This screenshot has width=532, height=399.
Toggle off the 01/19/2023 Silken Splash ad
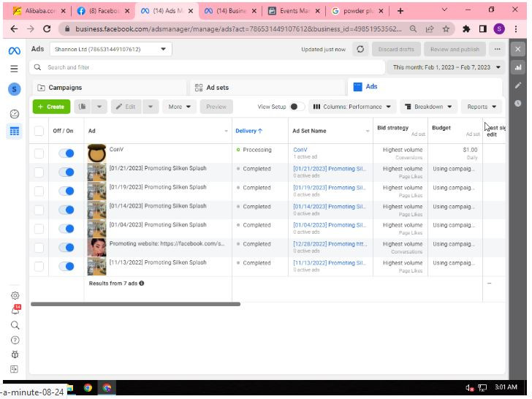(66, 191)
